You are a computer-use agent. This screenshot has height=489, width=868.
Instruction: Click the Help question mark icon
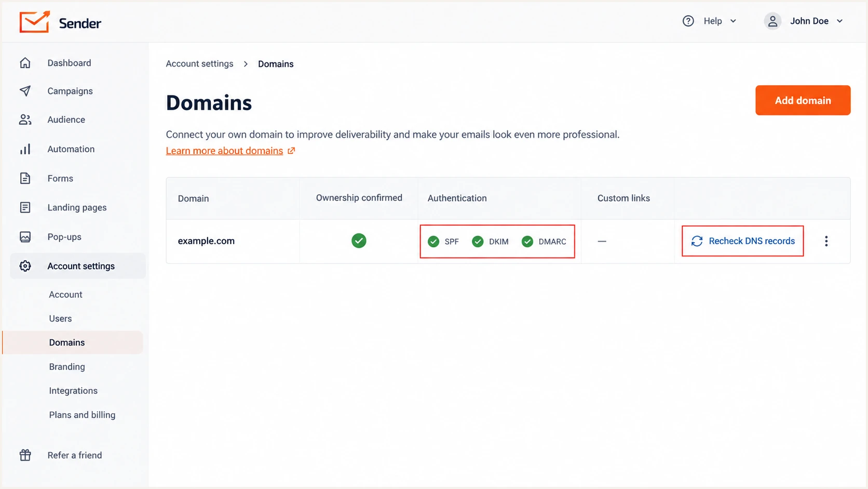point(688,21)
